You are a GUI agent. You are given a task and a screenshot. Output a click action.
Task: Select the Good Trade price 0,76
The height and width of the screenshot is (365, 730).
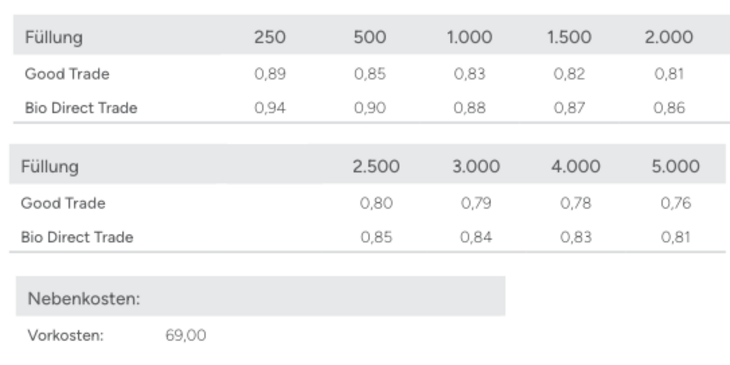tap(676, 203)
